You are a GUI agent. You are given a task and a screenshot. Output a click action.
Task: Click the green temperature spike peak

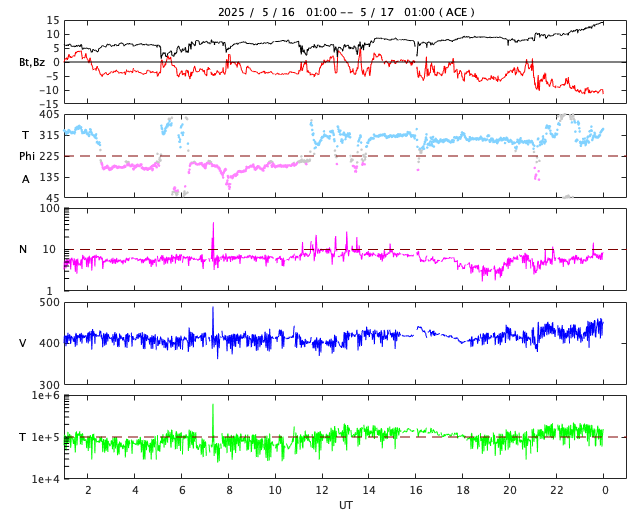213,421
